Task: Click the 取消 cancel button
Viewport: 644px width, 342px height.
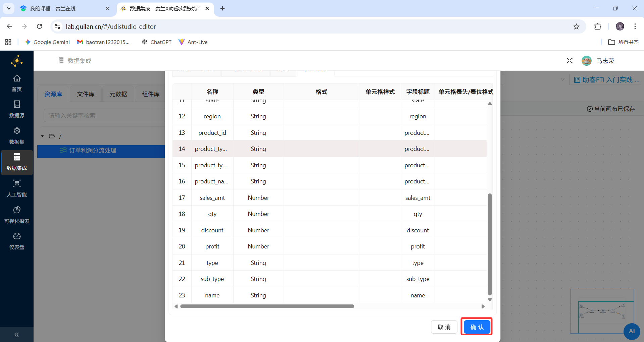Action: tap(444, 327)
